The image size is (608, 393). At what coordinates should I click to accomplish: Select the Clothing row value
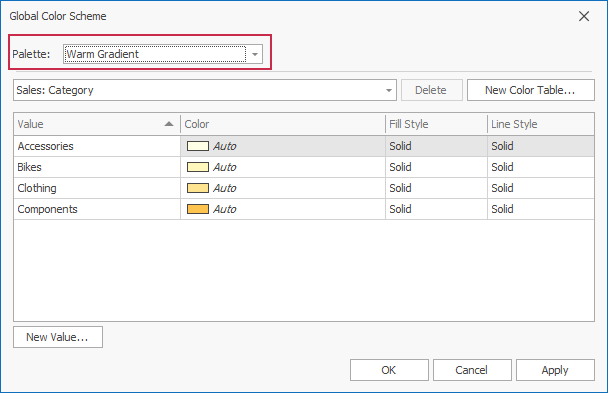pos(97,188)
